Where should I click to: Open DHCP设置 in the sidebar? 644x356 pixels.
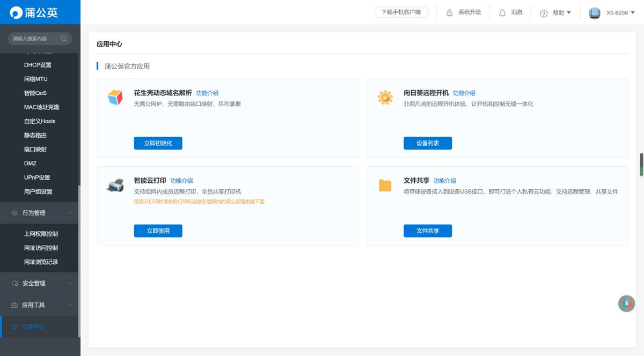click(38, 65)
